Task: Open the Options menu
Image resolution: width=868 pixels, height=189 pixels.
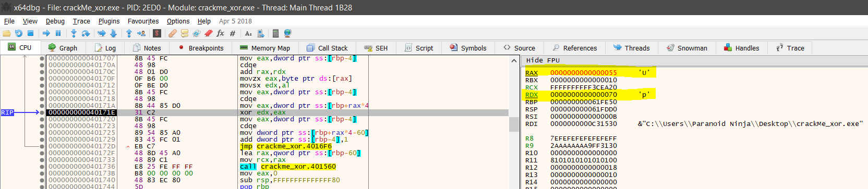Action: click(x=178, y=21)
